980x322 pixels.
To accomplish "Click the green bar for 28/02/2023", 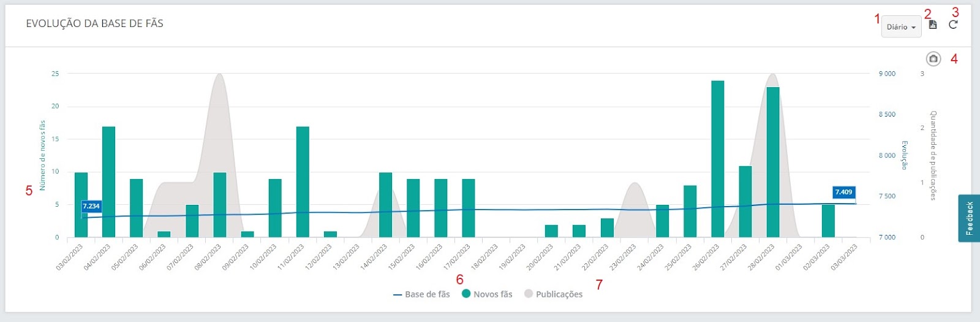I will [x=773, y=163].
